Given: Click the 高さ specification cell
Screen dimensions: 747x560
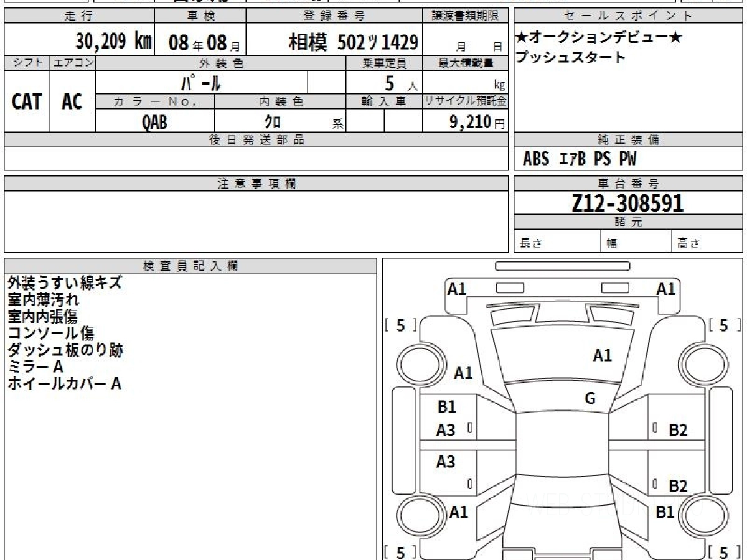Looking at the screenshot, I should 708,241.
